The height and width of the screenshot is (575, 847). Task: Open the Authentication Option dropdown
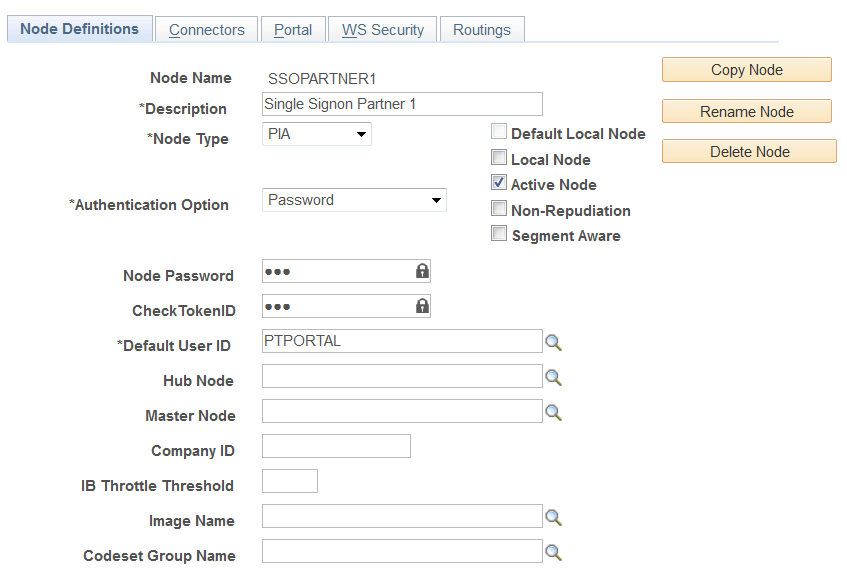coord(354,200)
